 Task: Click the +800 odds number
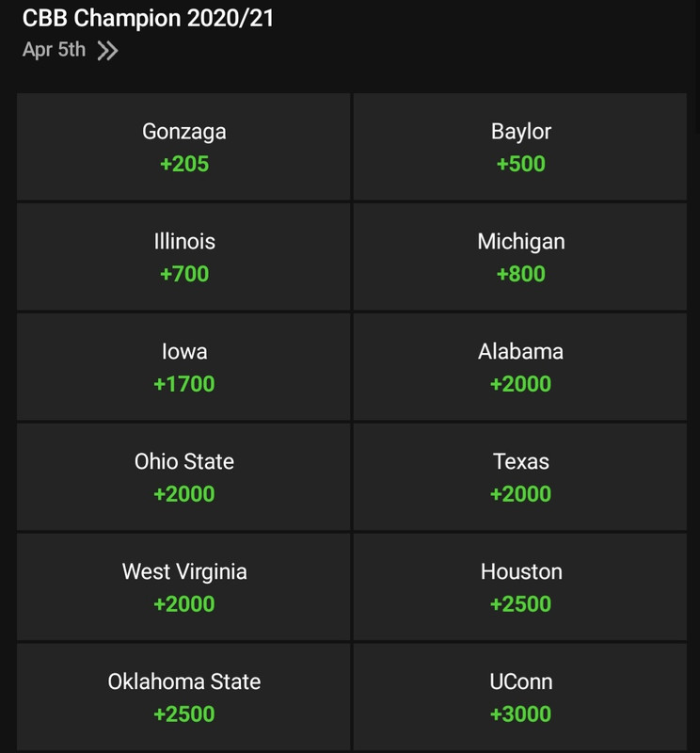click(520, 274)
